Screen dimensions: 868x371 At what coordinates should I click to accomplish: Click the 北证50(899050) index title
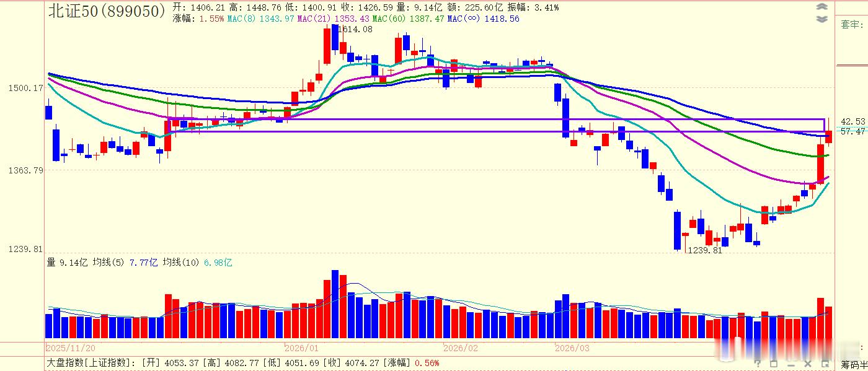pyautogui.click(x=107, y=11)
